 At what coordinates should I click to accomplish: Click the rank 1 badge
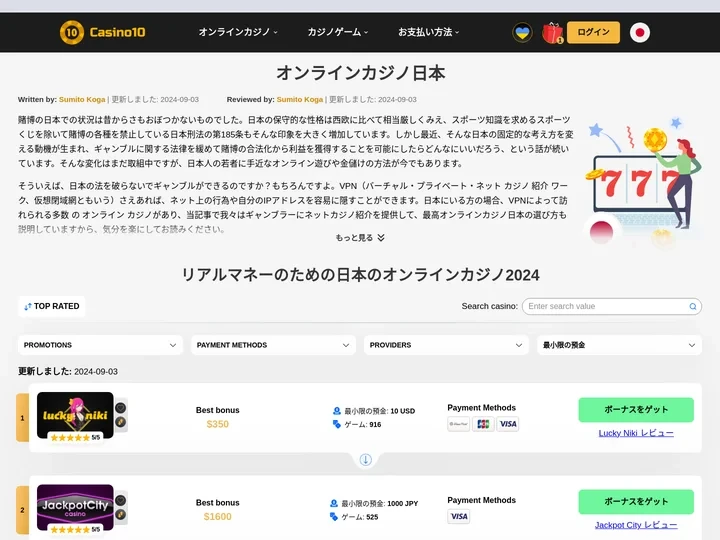22,418
